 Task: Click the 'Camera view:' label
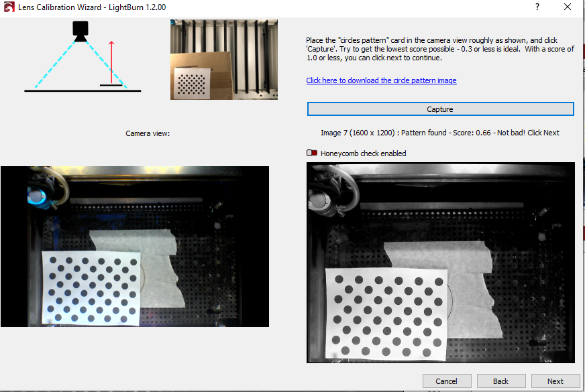click(x=148, y=133)
